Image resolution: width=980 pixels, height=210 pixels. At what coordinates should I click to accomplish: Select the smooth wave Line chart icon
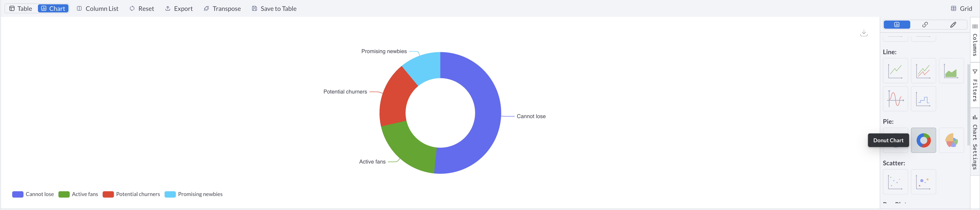895,98
